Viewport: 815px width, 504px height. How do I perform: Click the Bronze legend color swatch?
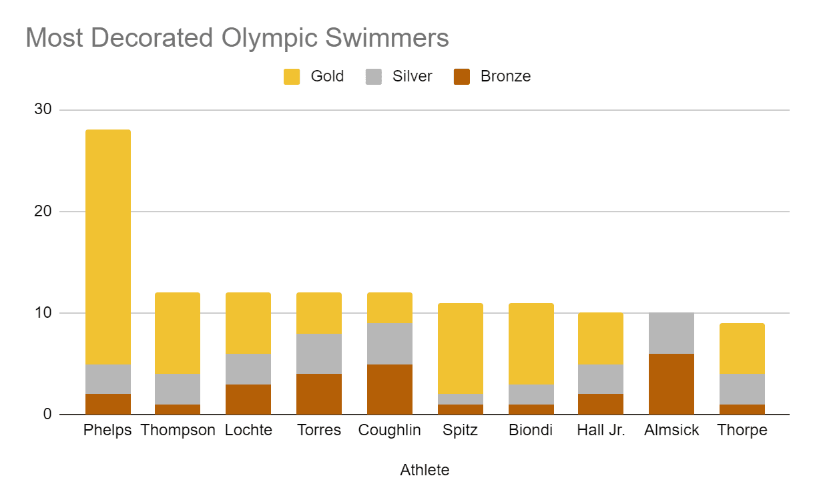pos(461,76)
